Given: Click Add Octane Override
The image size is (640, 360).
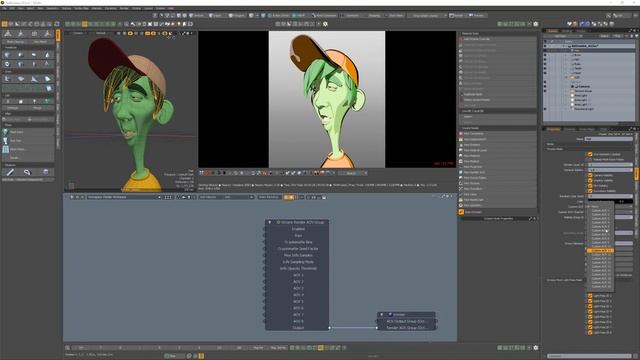Looking at the screenshot, I should pos(498,39).
